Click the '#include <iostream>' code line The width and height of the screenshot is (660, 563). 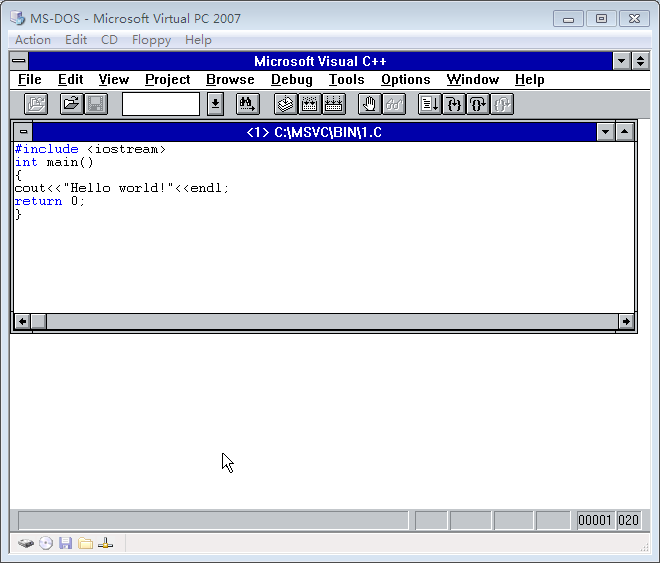pos(90,149)
